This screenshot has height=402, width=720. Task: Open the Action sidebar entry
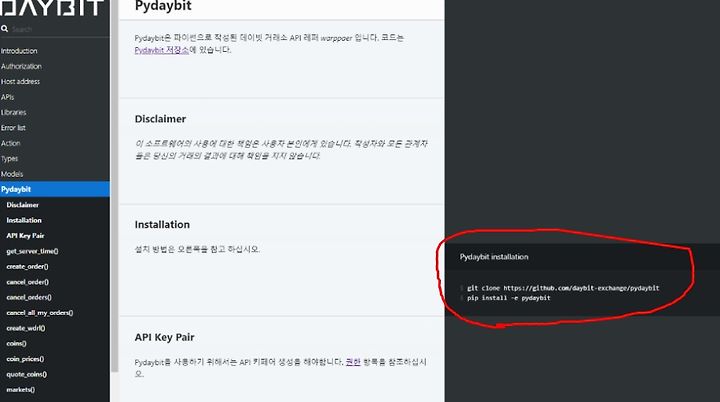tap(11, 143)
